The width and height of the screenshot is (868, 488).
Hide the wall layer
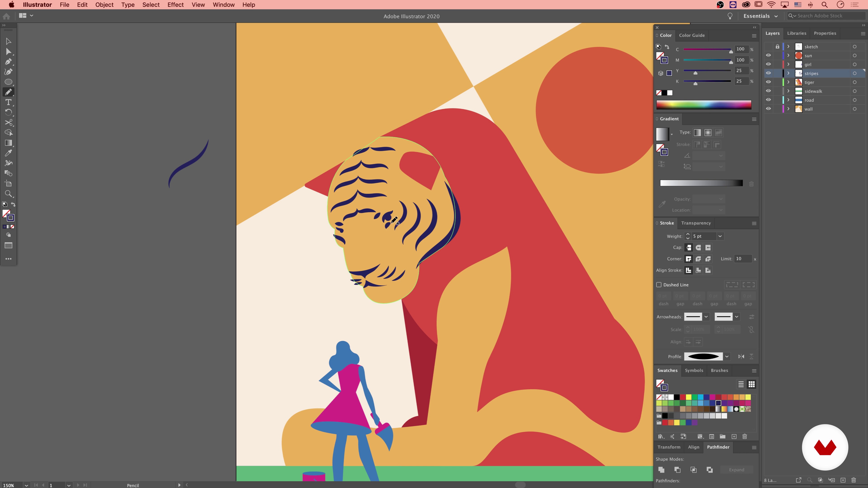[768, 109]
